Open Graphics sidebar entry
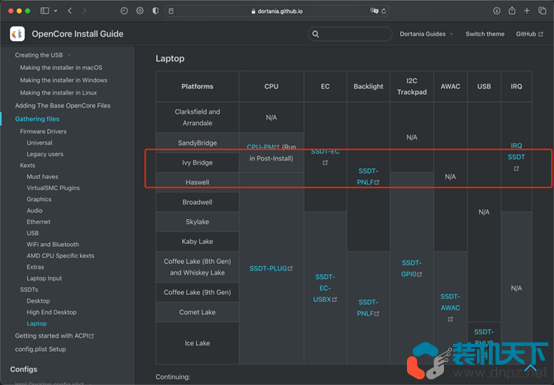This screenshot has height=385, width=554. pyautogui.click(x=39, y=199)
